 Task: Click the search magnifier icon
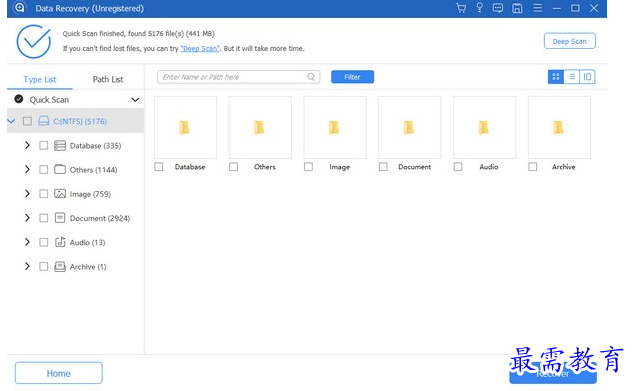(311, 77)
